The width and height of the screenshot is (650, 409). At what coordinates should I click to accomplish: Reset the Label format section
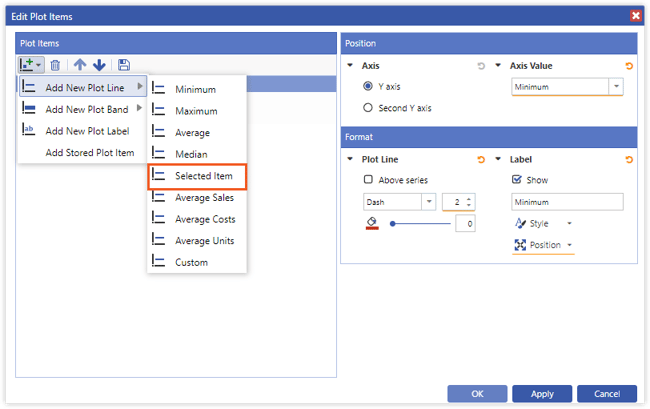(x=629, y=160)
